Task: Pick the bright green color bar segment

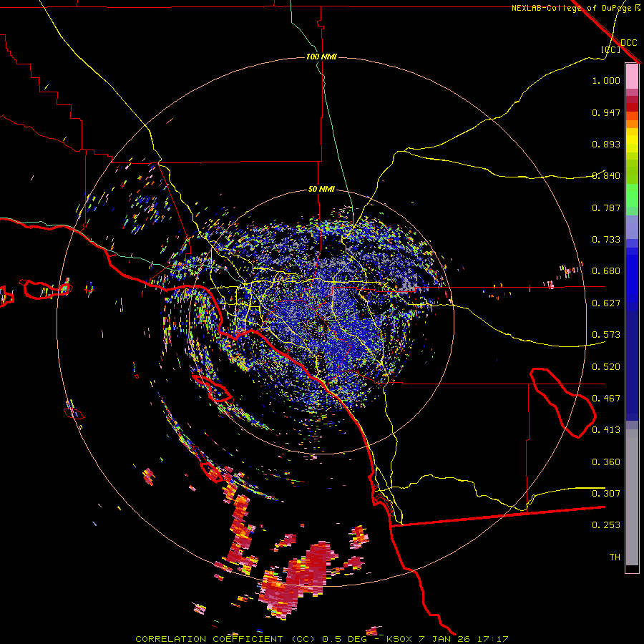Action: [632, 195]
